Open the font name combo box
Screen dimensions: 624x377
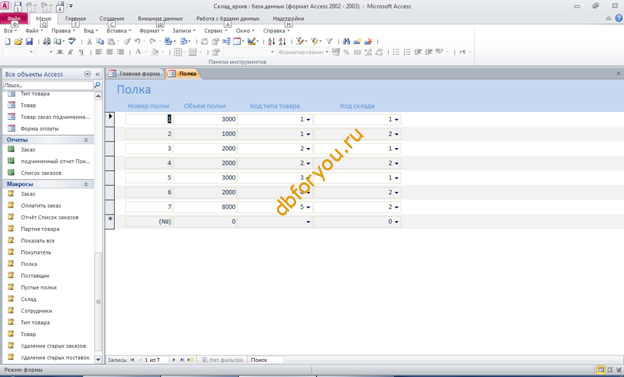18,52
